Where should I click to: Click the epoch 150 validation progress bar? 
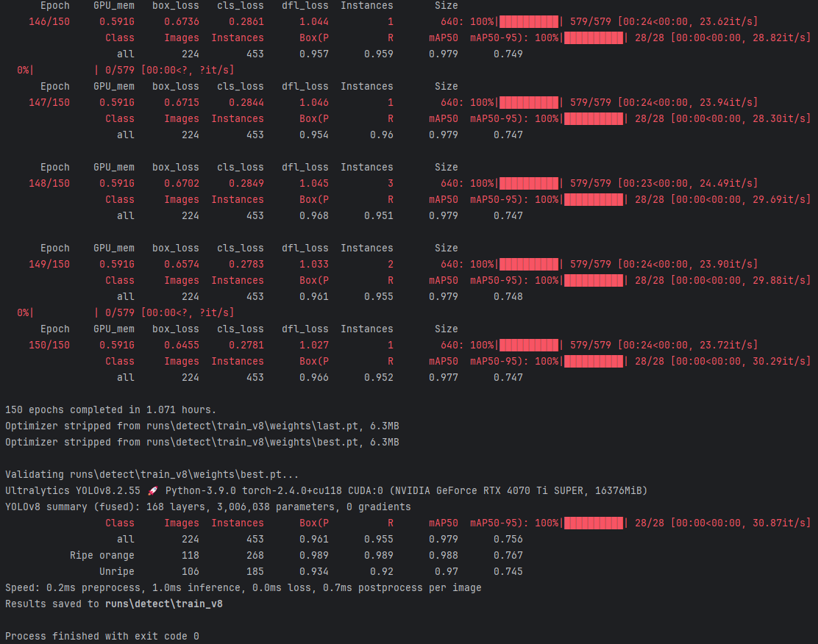pos(594,362)
